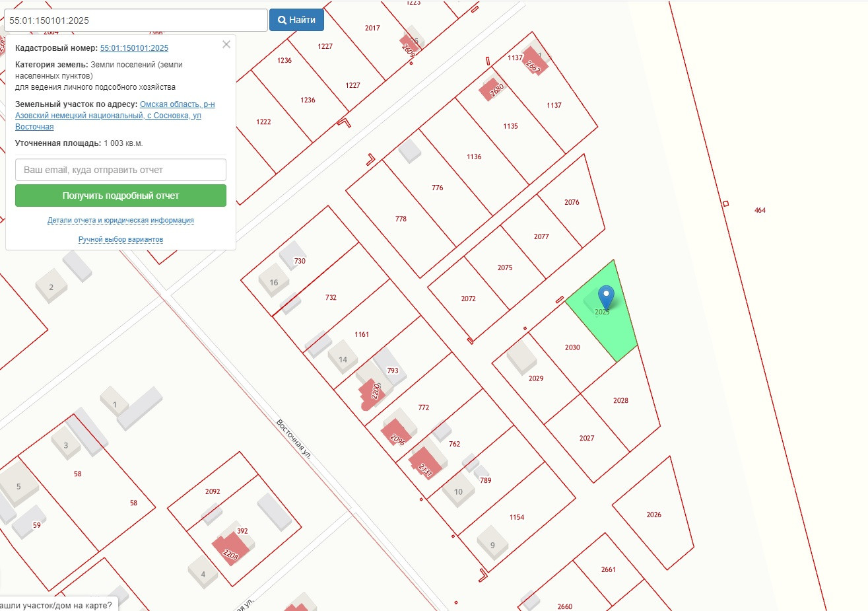Screen dimensions: 868x611
Task: Click gray building number 14
Action: coord(343,357)
